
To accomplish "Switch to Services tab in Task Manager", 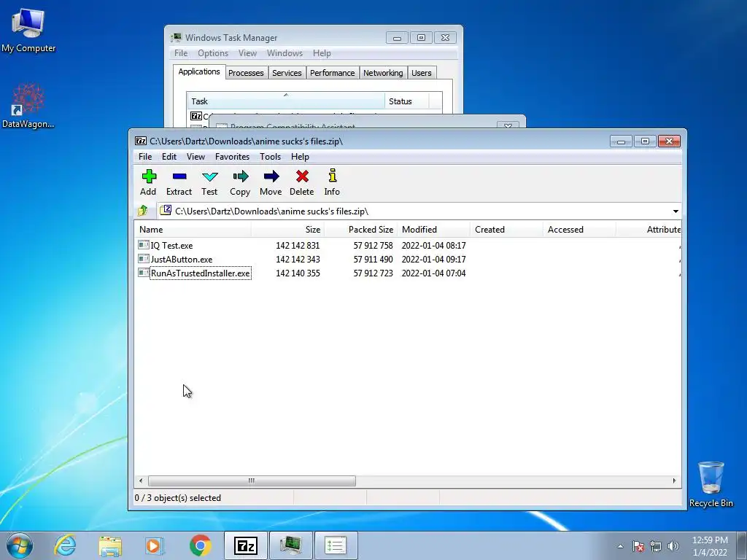I will pyautogui.click(x=287, y=73).
